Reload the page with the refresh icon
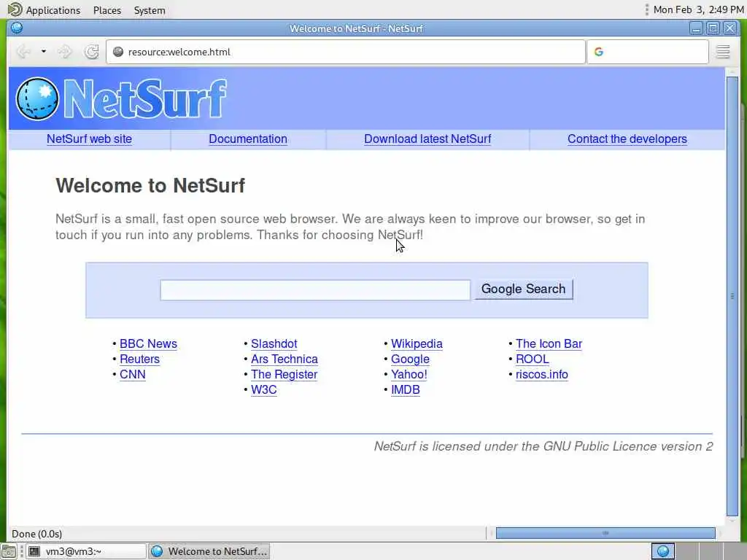This screenshot has width=747, height=560. pyautogui.click(x=91, y=52)
